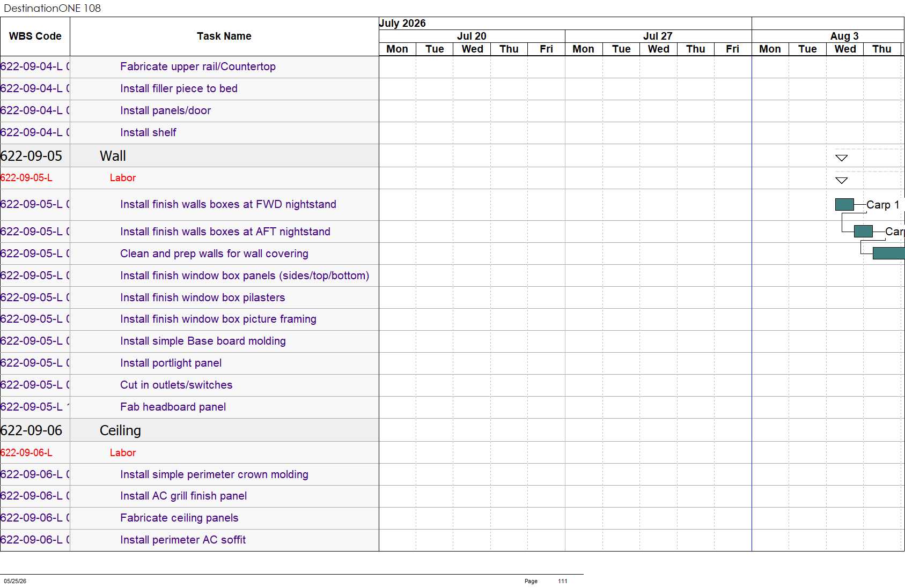Image resolution: width=905 pixels, height=588 pixels.
Task: Select the red Labor row under Ceiling
Action: pos(189,452)
